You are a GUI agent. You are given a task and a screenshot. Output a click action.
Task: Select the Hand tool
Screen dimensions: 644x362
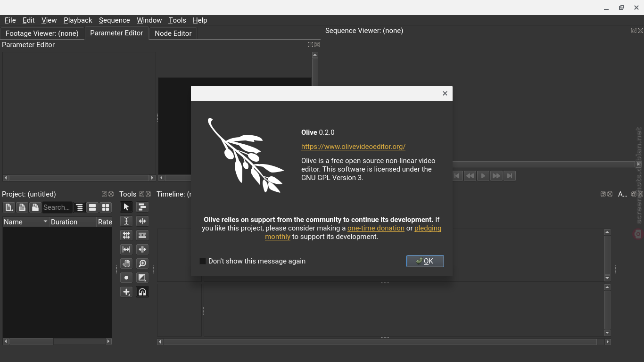(126, 263)
